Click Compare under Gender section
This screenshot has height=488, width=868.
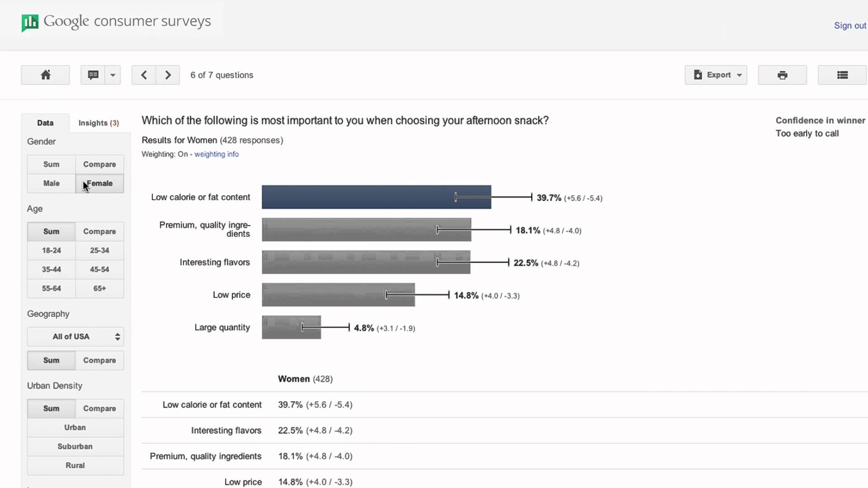pyautogui.click(x=99, y=164)
